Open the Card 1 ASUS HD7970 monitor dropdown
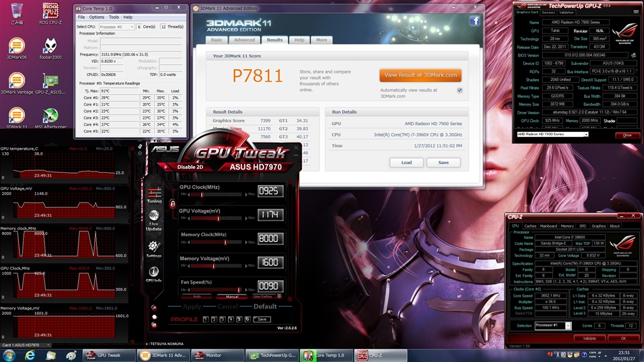Screen dimensions: 644x362 25,345
